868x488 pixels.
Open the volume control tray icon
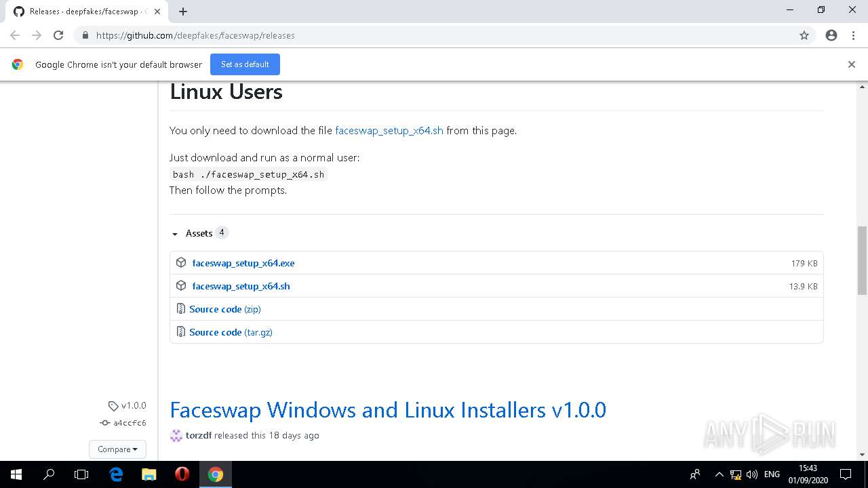coord(752,474)
